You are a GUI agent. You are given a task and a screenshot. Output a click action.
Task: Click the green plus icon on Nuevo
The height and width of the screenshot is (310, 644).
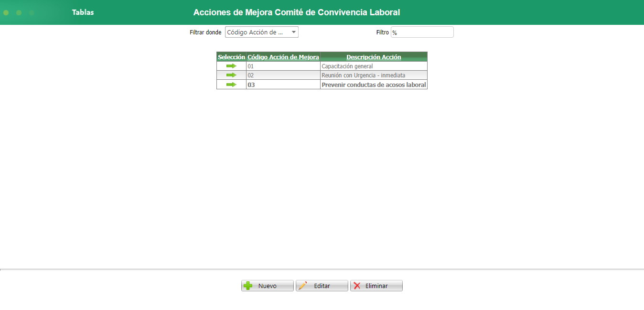248,285
